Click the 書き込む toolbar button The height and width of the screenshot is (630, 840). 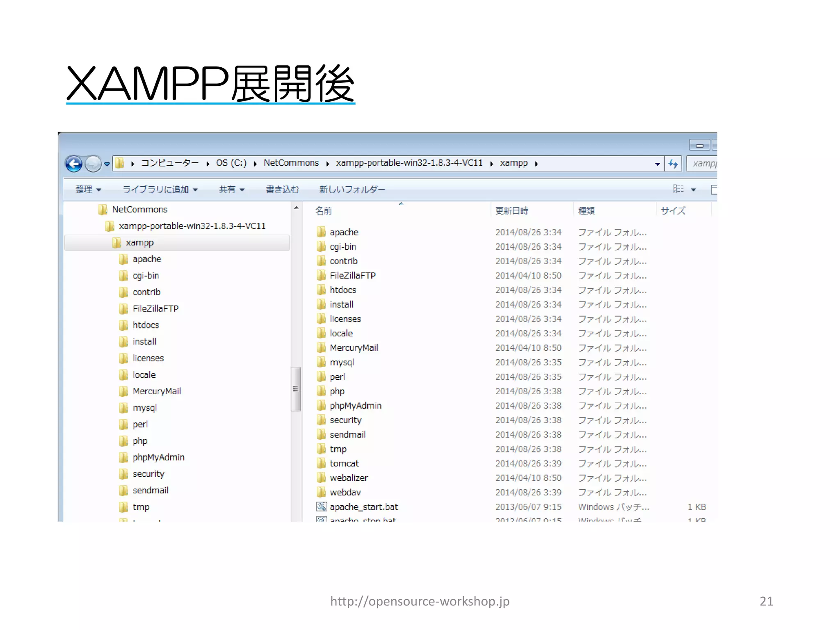[x=282, y=189]
